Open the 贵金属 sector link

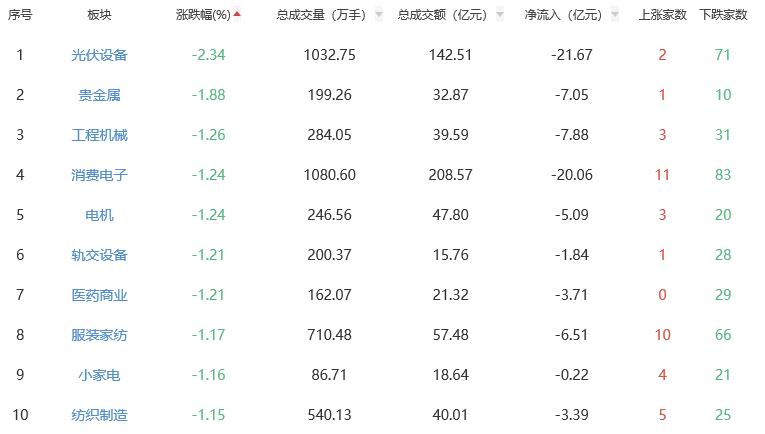100,95
